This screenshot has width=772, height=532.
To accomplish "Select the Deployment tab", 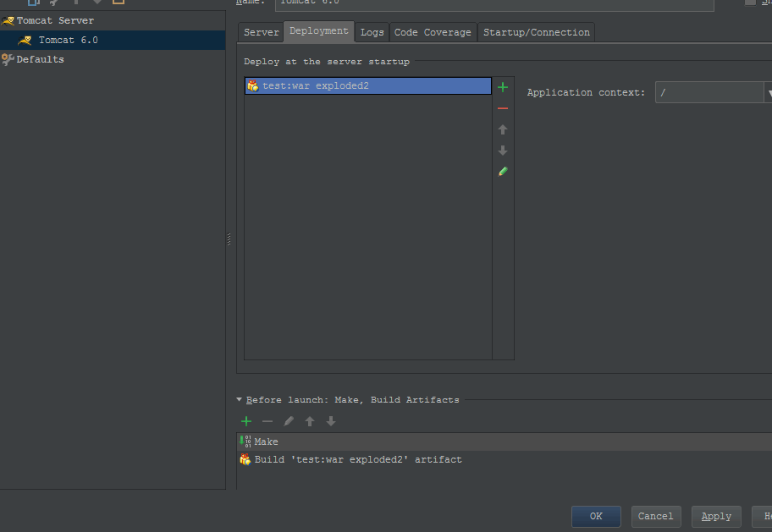I will coord(318,31).
